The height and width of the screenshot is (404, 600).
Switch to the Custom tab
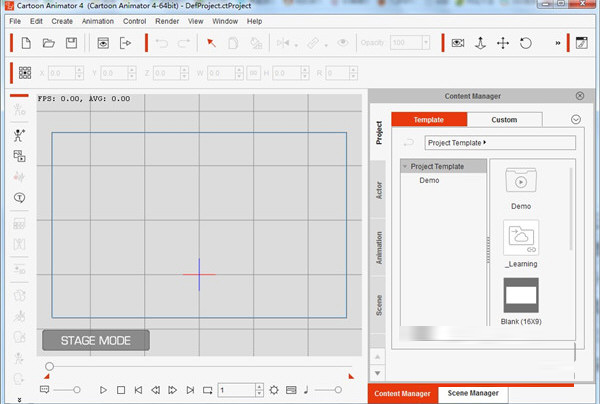[504, 119]
